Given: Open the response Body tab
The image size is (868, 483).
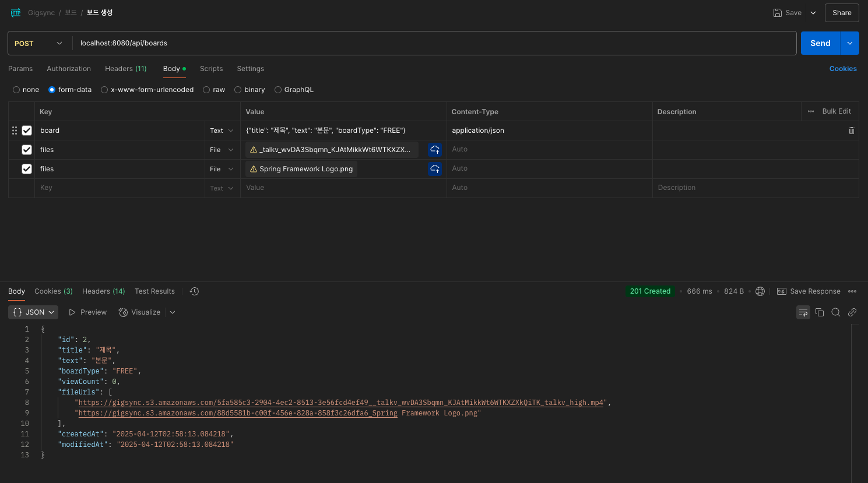Looking at the screenshot, I should pyautogui.click(x=16, y=291).
